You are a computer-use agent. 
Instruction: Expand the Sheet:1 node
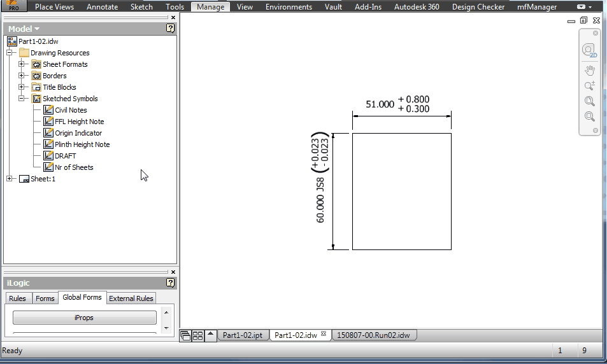click(10, 178)
